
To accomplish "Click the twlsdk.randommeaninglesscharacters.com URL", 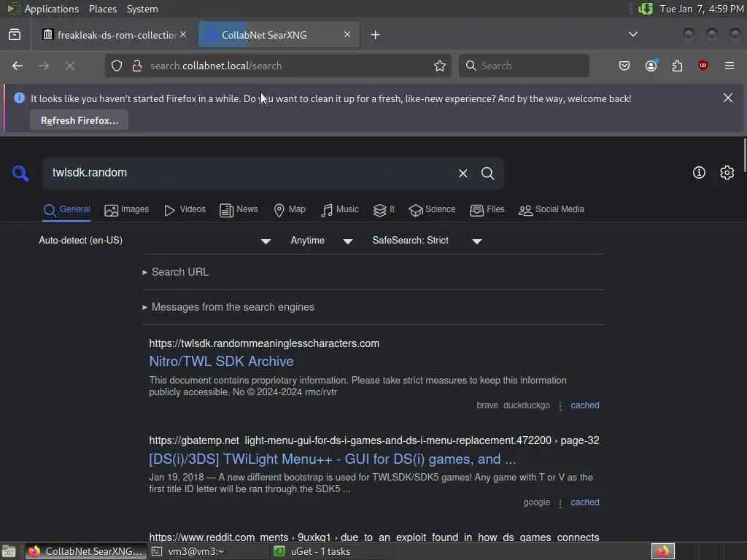I will (264, 343).
